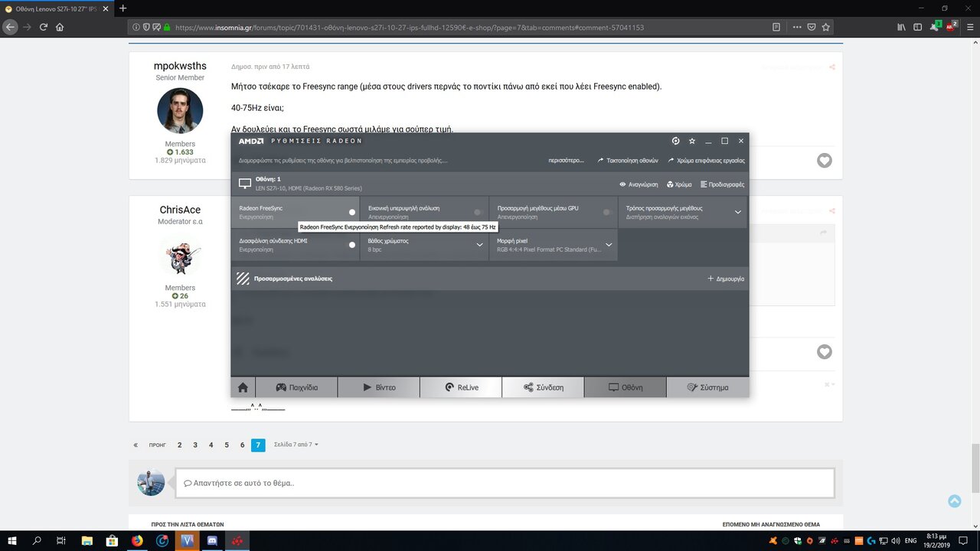
Task: Click the like heart on mpokwsths post
Action: 824,161
